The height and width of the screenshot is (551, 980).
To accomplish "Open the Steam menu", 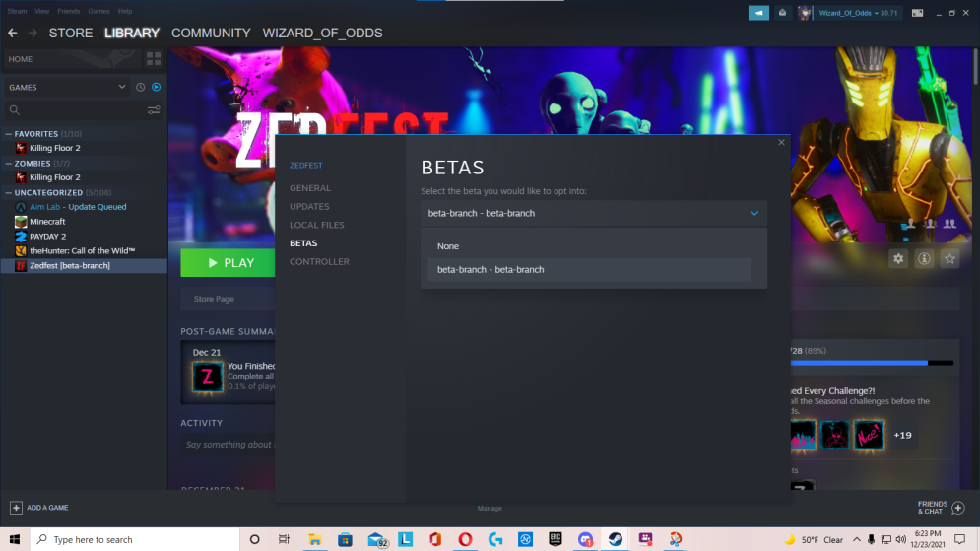I will (17, 11).
